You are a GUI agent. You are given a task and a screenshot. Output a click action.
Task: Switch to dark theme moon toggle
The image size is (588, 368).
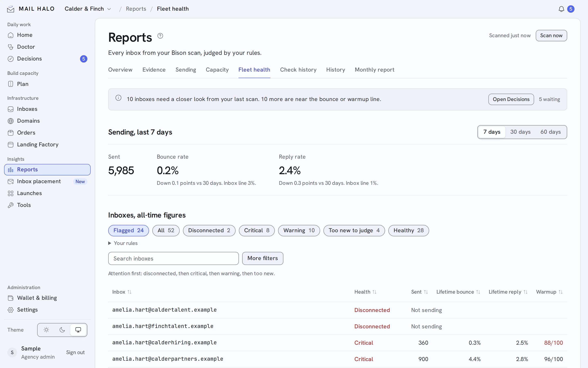[62, 330]
